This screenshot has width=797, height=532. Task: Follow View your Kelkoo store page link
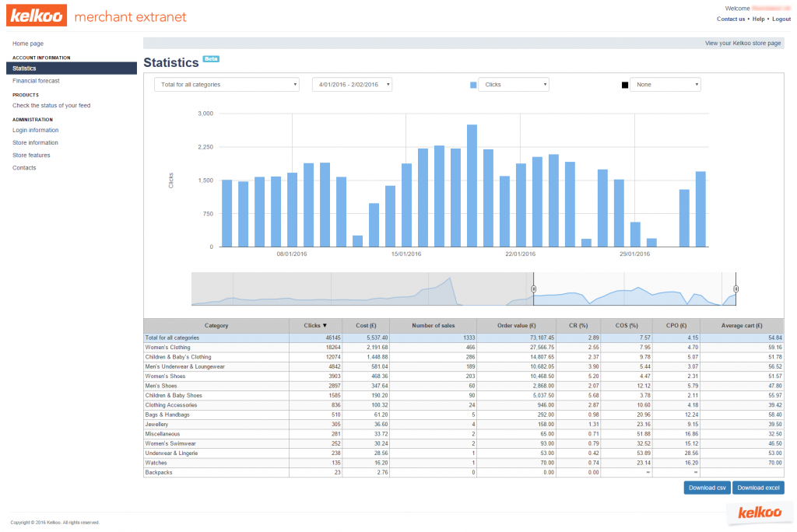click(743, 44)
